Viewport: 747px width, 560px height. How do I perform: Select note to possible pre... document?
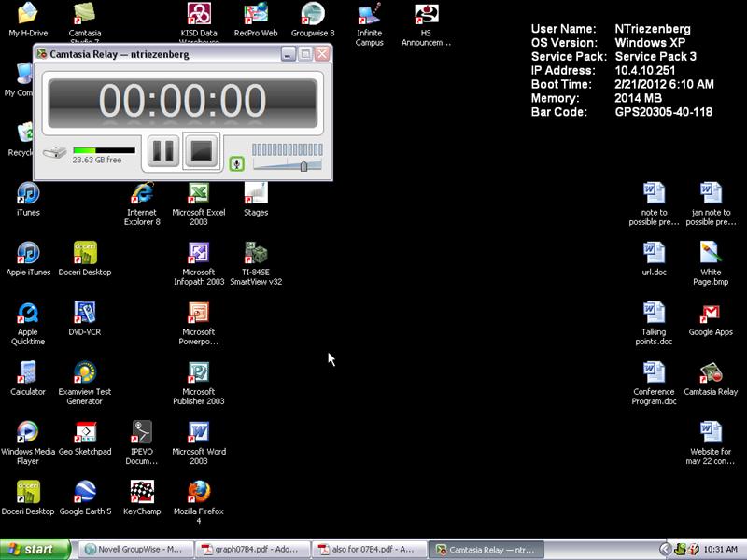coord(654,203)
